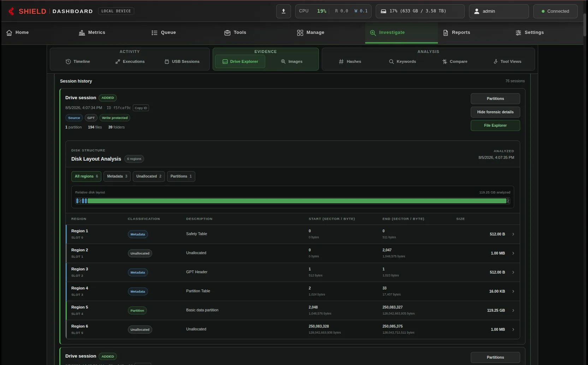The image size is (588, 365).
Task: Switch to Executions view
Action: [130, 61]
